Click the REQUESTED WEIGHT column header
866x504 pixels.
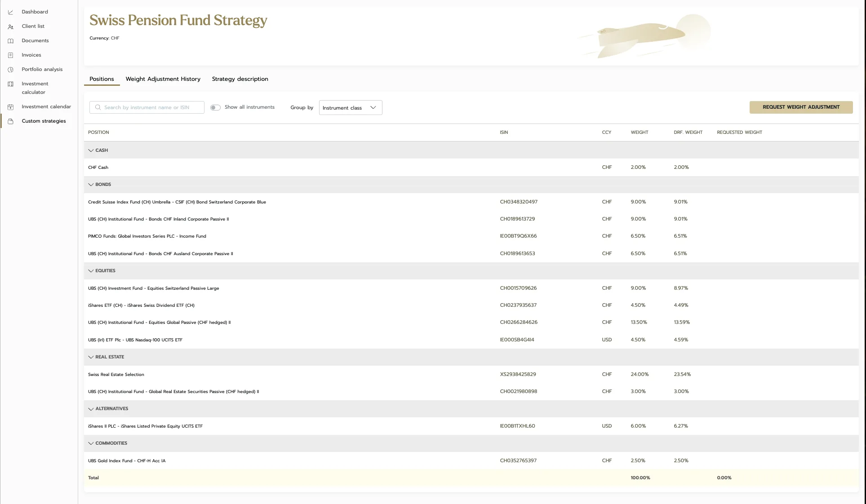(x=739, y=132)
